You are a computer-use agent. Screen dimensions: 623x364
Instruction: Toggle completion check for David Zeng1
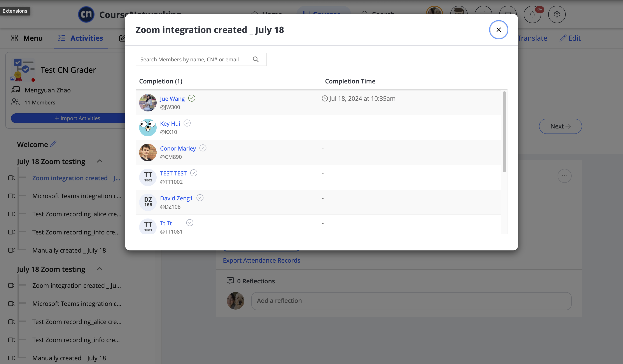(200, 198)
